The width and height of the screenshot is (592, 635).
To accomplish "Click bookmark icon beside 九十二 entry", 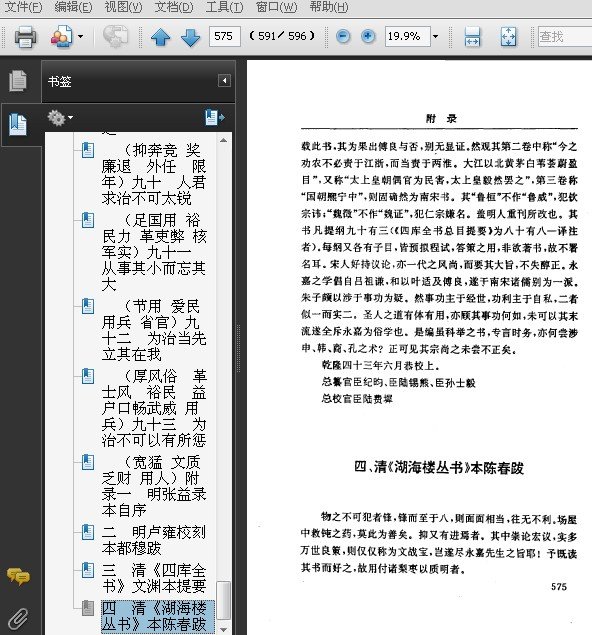I will 88,306.
